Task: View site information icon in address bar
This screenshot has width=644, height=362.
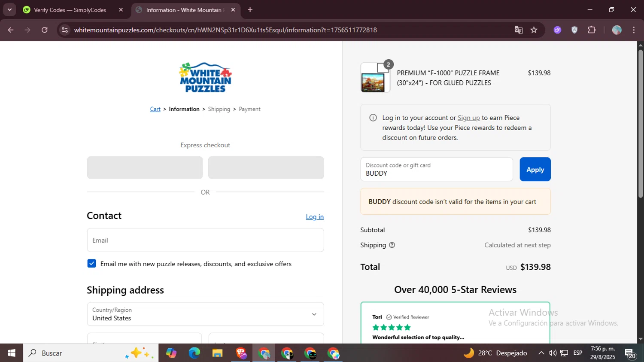Action: click(x=65, y=30)
